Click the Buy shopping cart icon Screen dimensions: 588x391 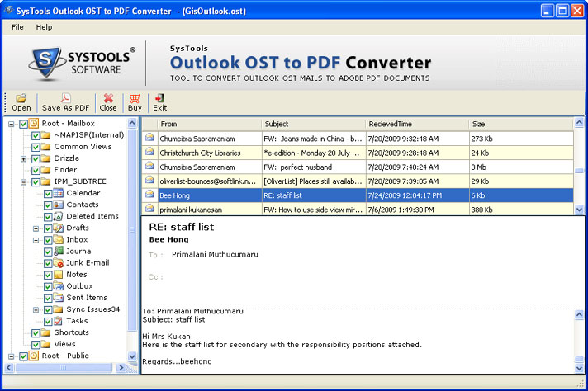pyautogui.click(x=135, y=98)
